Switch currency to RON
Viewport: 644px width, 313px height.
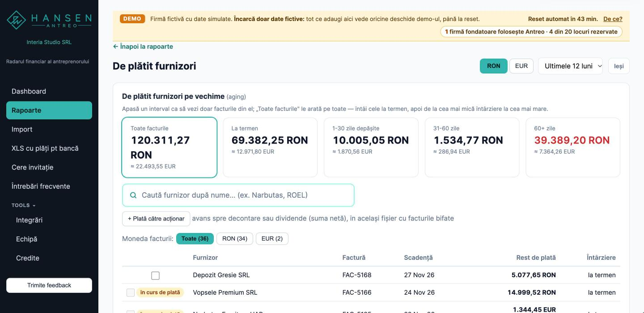[494, 66]
